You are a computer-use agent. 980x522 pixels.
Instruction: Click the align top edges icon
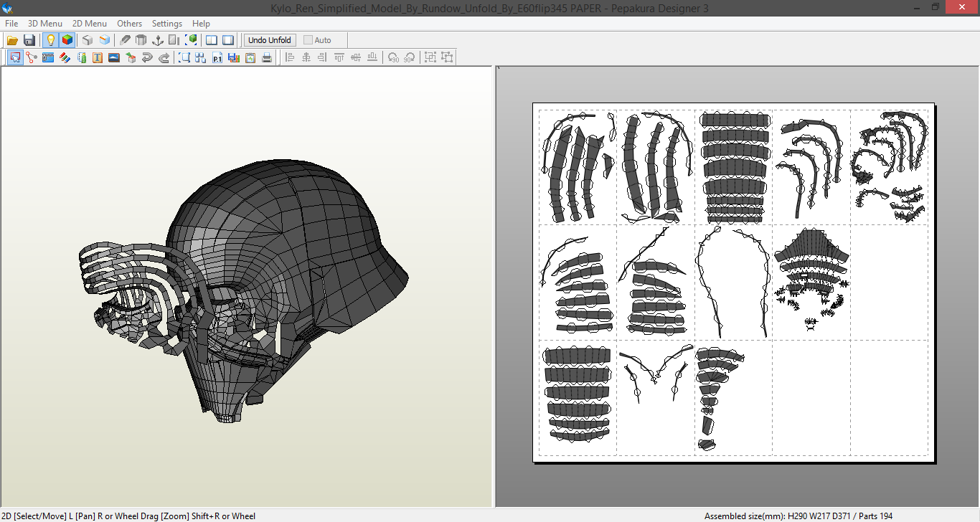click(x=339, y=57)
